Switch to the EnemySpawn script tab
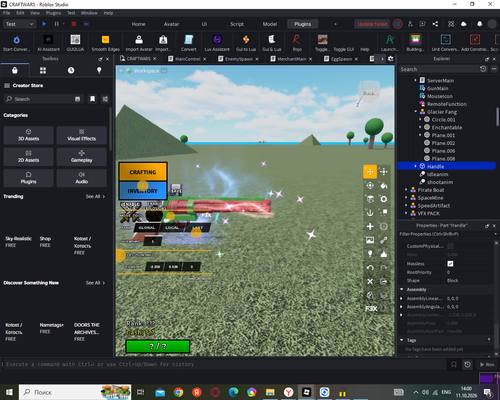 pos(238,59)
